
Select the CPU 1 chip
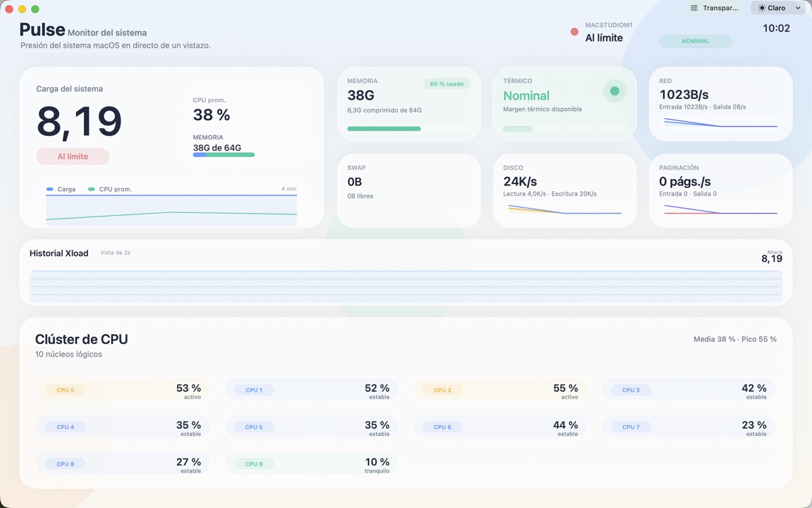coord(254,390)
